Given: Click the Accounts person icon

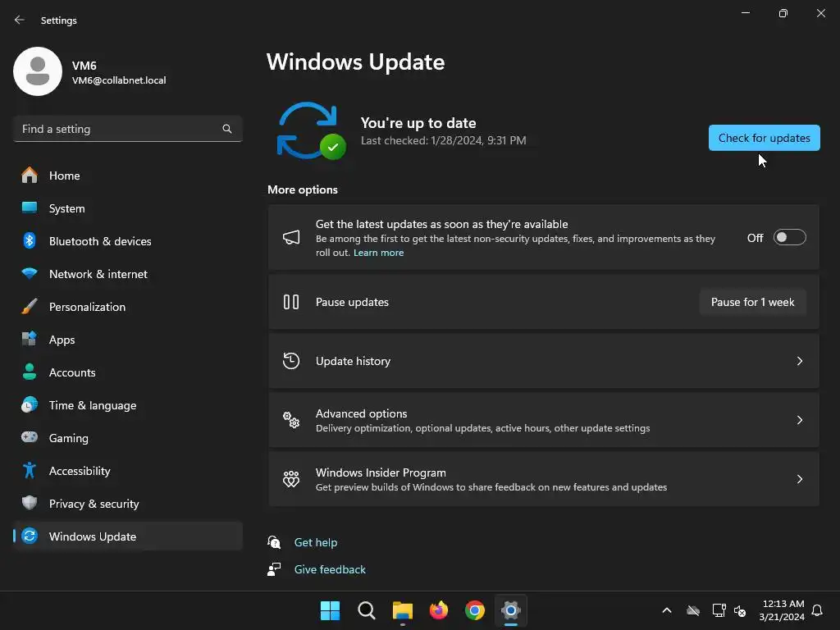Looking at the screenshot, I should (x=30, y=372).
